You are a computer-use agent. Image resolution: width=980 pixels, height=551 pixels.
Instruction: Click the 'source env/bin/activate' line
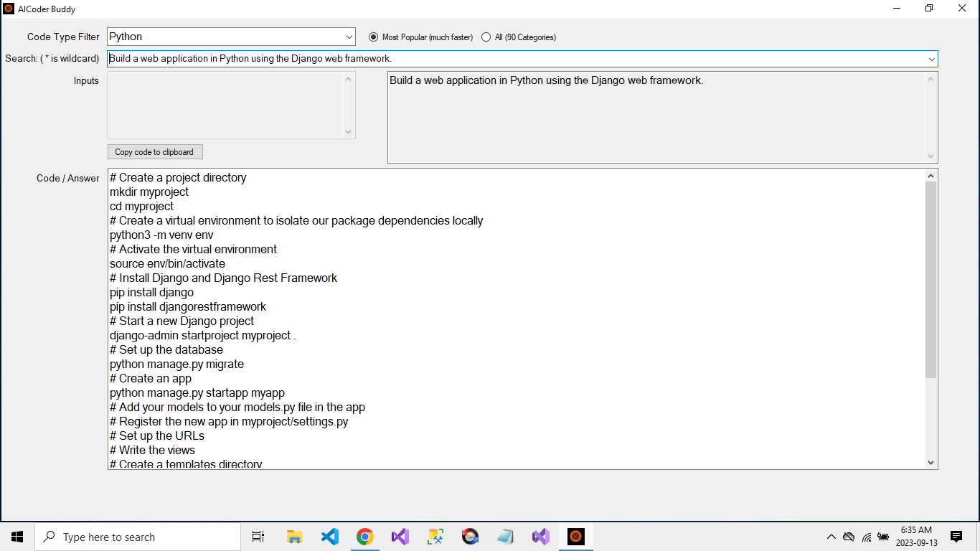pyautogui.click(x=167, y=264)
